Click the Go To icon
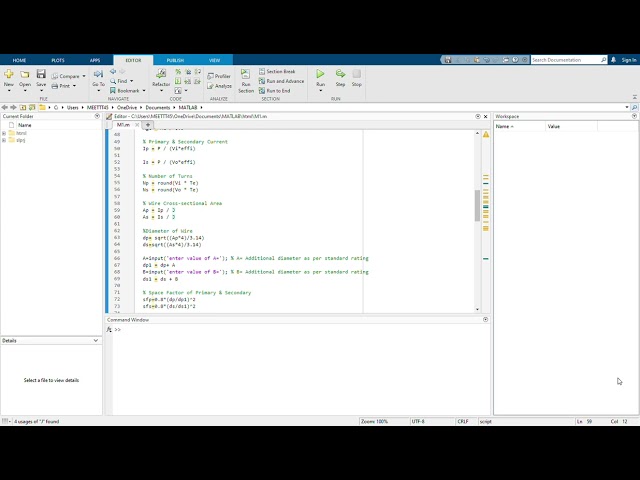This screenshot has width=640, height=480. [x=98, y=74]
